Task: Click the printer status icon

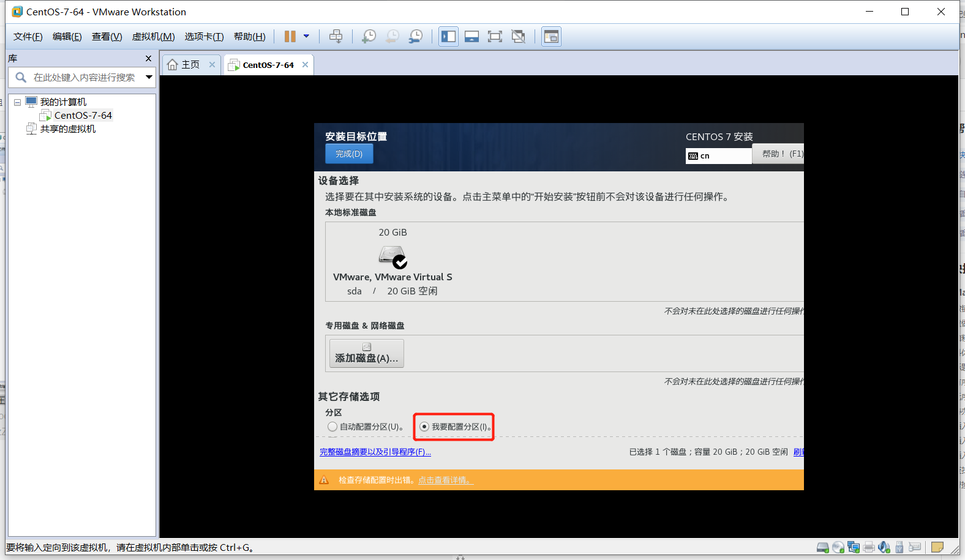Action: click(x=869, y=548)
